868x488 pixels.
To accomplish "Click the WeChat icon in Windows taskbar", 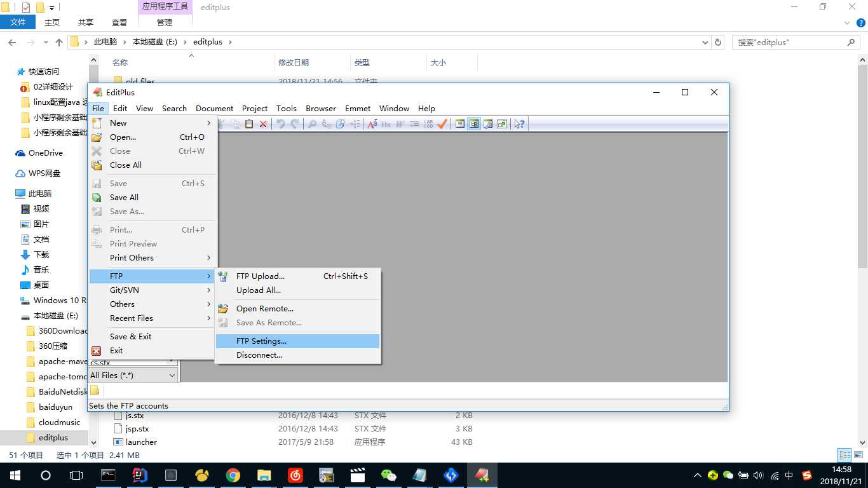I will [388, 475].
